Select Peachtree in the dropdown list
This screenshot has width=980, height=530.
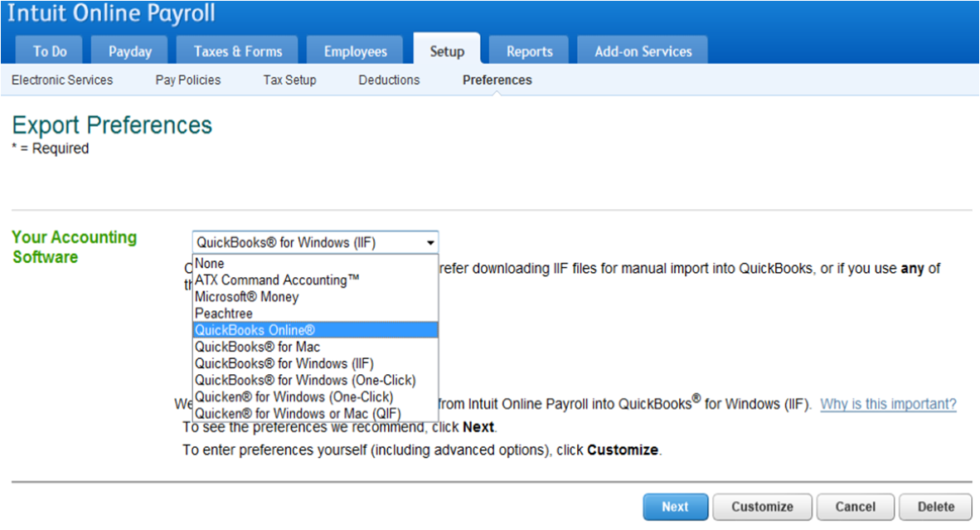coord(315,314)
